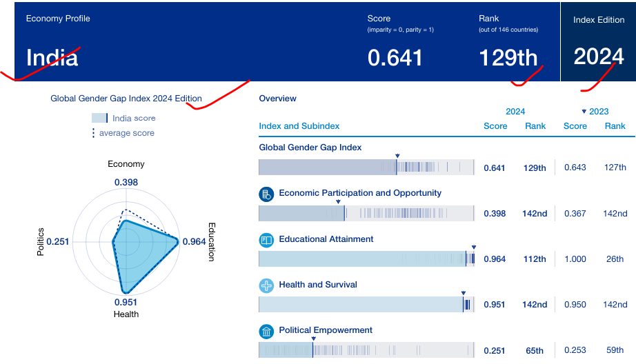Click the 2023 rank 59th cell
The height and width of the screenshot is (364, 636).
[615, 350]
